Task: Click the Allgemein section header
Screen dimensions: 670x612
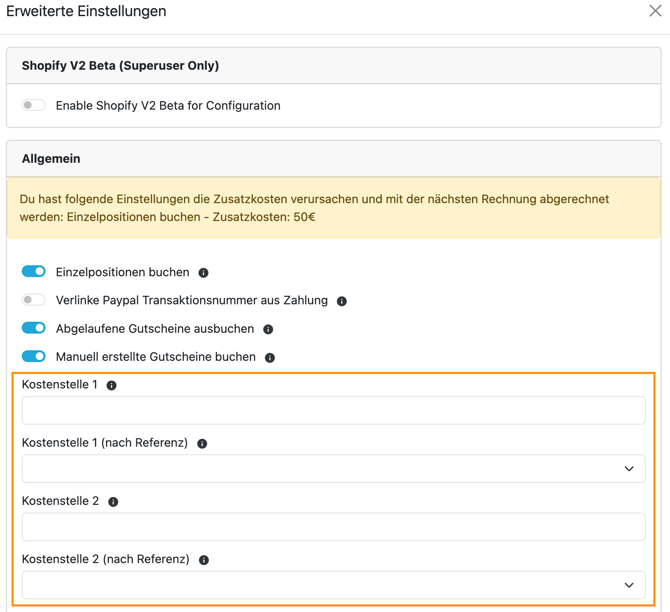Action: click(51, 159)
